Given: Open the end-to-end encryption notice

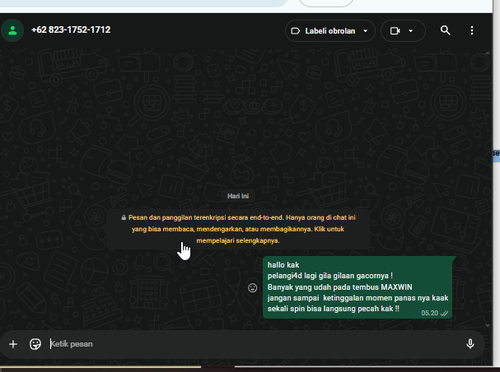Looking at the screenshot, I should click(x=238, y=229).
